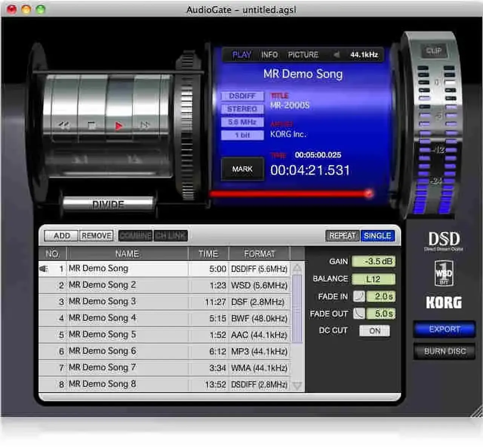Open the Gain value field -3.5 dB
The width and height of the screenshot is (483, 448).
(x=374, y=261)
